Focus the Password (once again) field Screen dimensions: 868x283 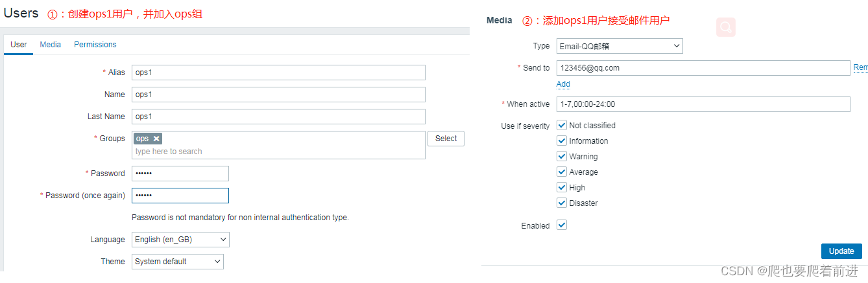tap(180, 196)
